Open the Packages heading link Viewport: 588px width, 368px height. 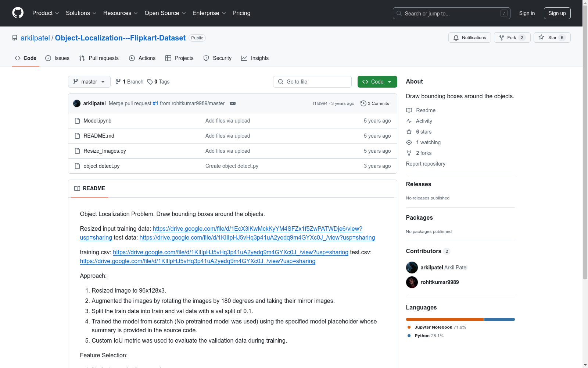click(419, 217)
